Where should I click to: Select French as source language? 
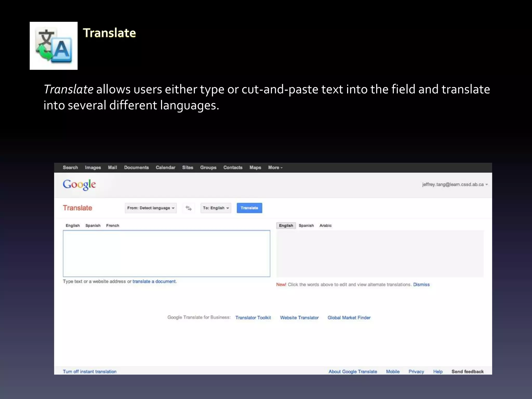point(112,225)
